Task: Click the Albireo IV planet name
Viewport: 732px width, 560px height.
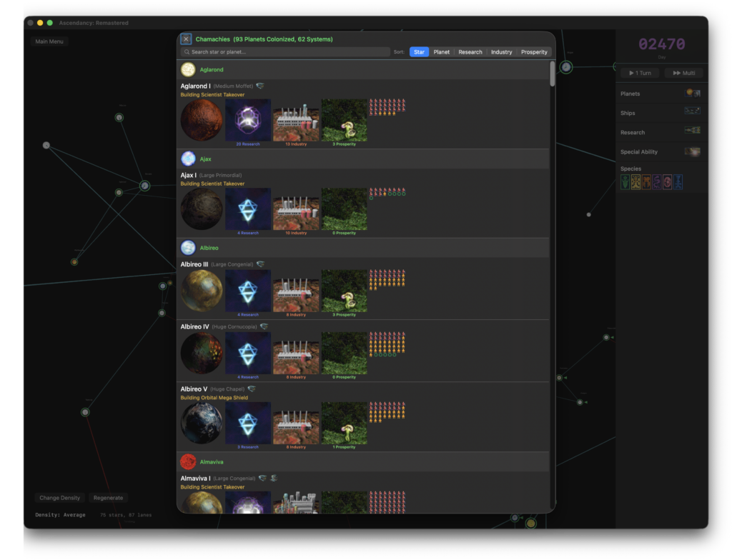Action: point(194,326)
